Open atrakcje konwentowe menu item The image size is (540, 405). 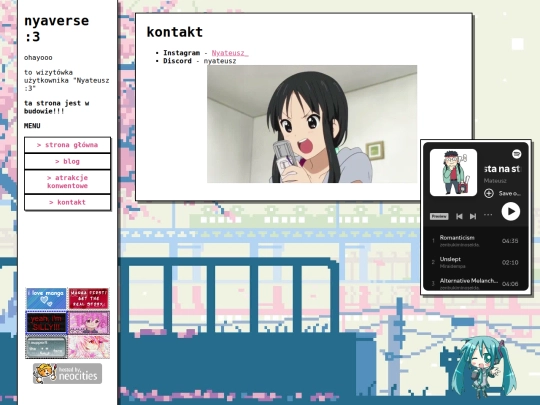[68, 182]
